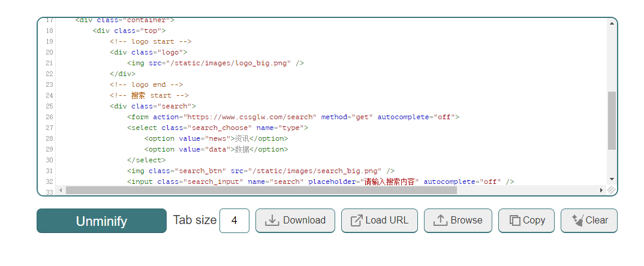Browse for a file to upload

click(458, 221)
